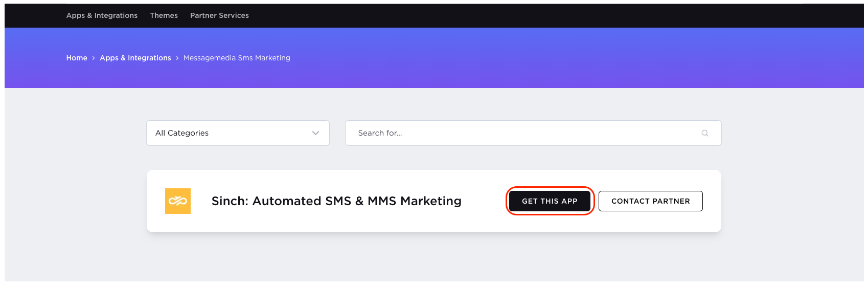The image size is (868, 285).
Task: Click the empty area of the black navigation bar
Action: point(511,15)
